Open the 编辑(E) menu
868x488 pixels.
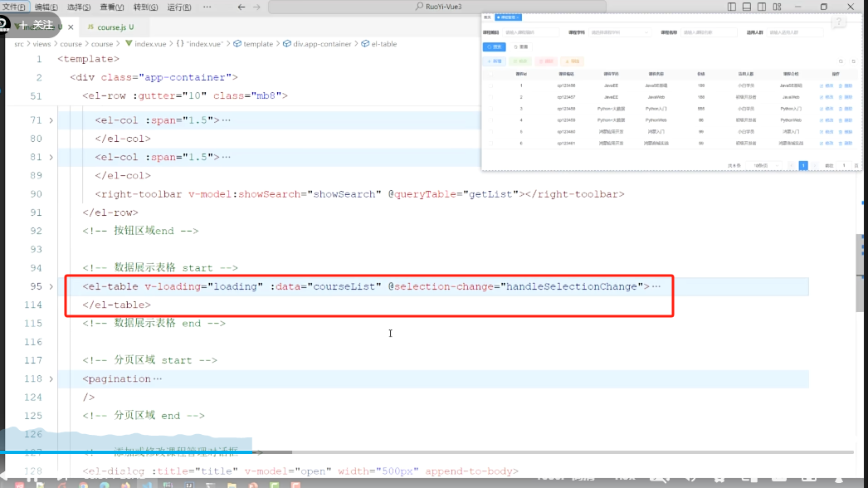click(x=46, y=7)
